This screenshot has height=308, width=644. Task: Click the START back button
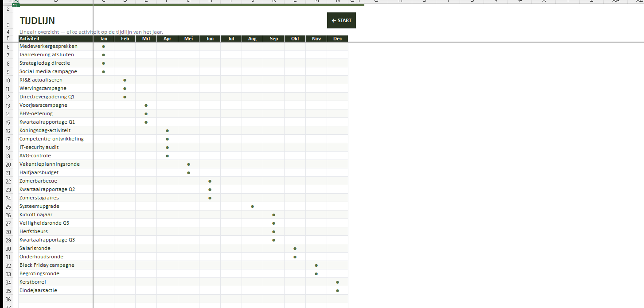pos(341,20)
